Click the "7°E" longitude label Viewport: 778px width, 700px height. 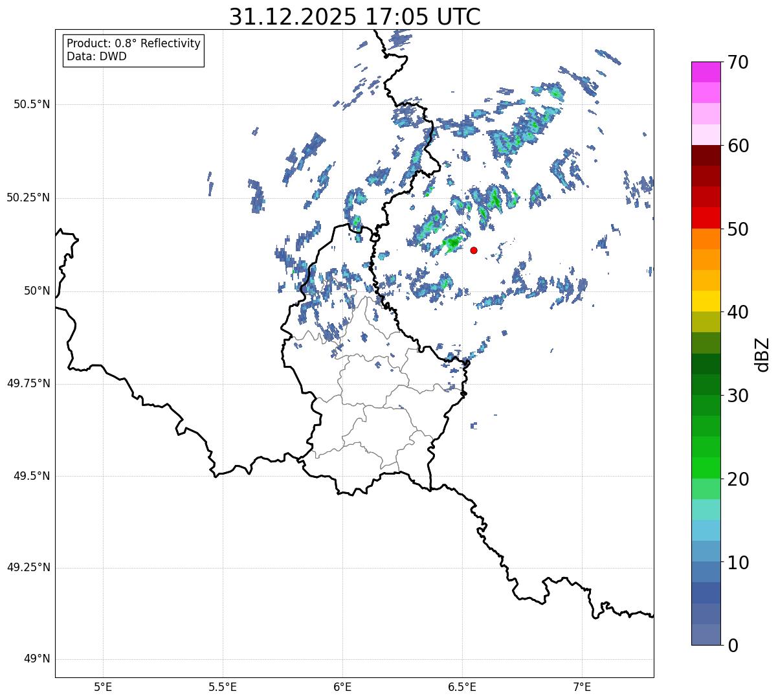click(x=582, y=686)
